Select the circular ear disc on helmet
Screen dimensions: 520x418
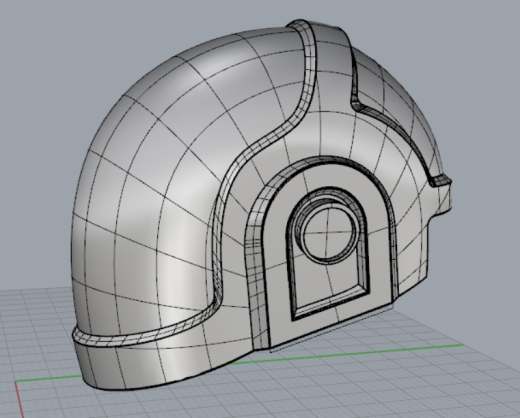(x=328, y=233)
